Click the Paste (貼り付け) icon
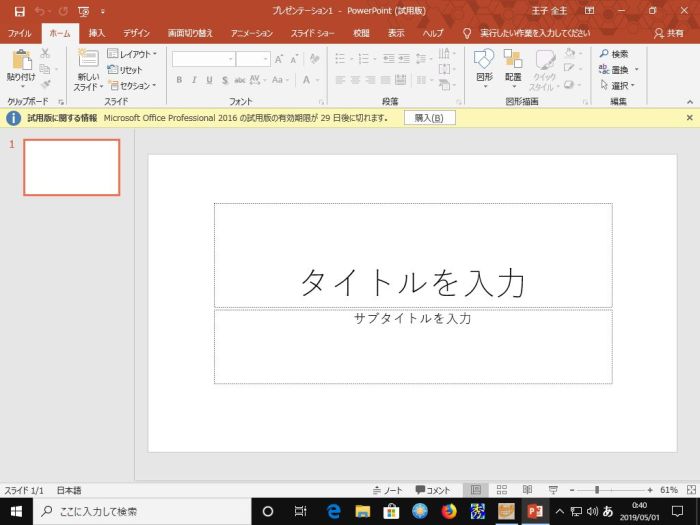 pos(20,60)
